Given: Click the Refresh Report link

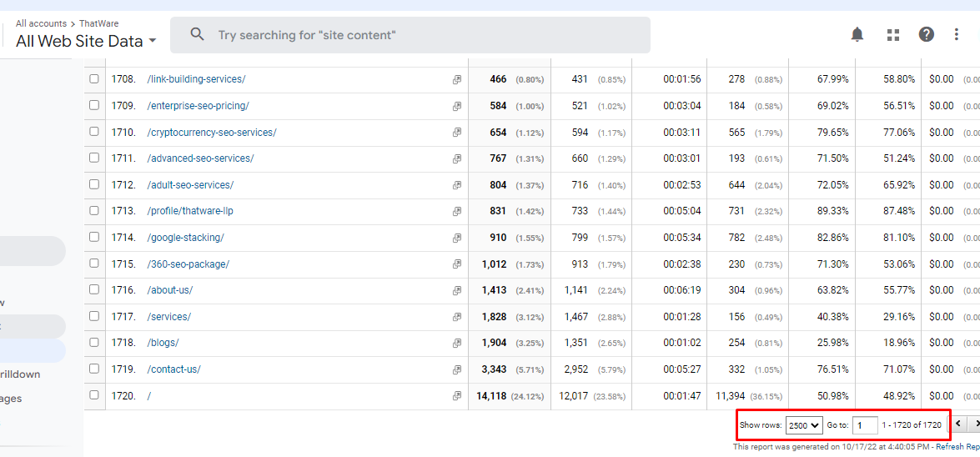Looking at the screenshot, I should point(957,447).
